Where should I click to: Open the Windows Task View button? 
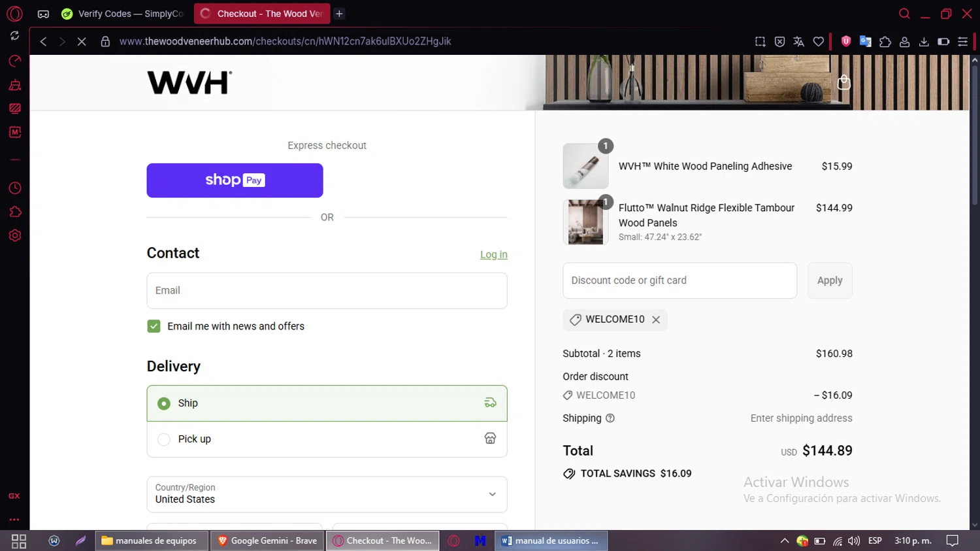point(19,541)
